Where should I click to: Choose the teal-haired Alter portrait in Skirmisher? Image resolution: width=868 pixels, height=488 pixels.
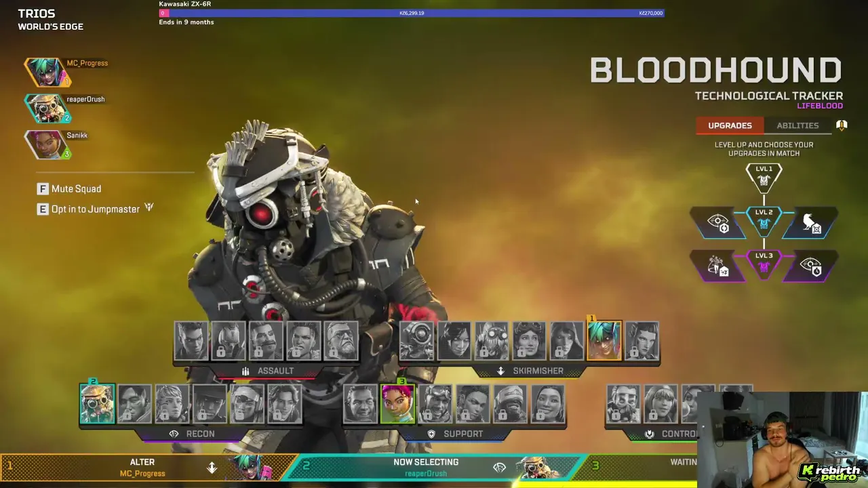tap(604, 341)
